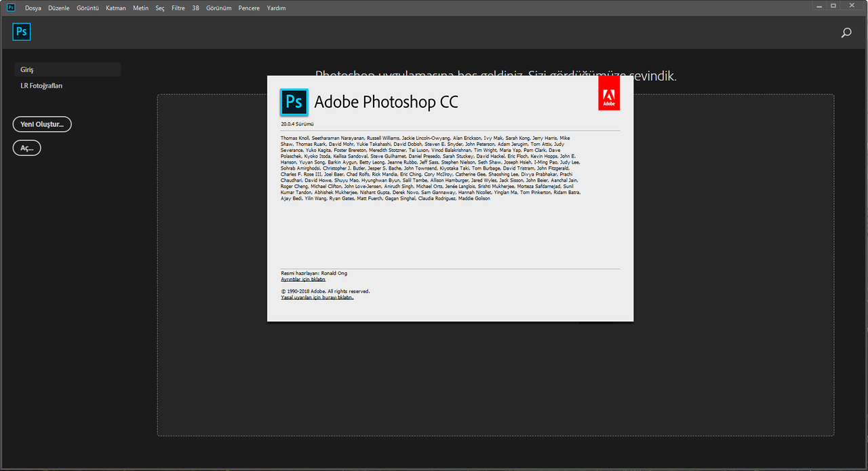The height and width of the screenshot is (471, 868).
Task: Open the 3B menu
Action: click(195, 8)
